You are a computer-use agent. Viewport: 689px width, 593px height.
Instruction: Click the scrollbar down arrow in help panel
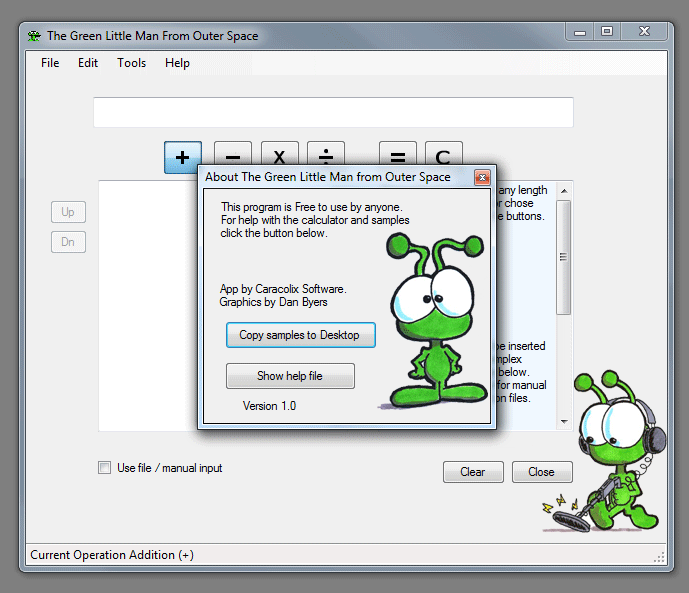(x=564, y=422)
